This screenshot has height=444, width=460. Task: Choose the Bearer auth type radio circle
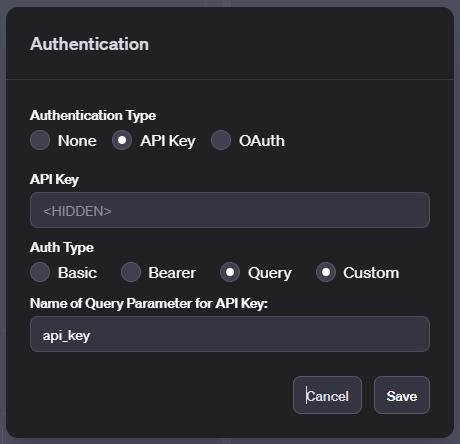point(131,272)
